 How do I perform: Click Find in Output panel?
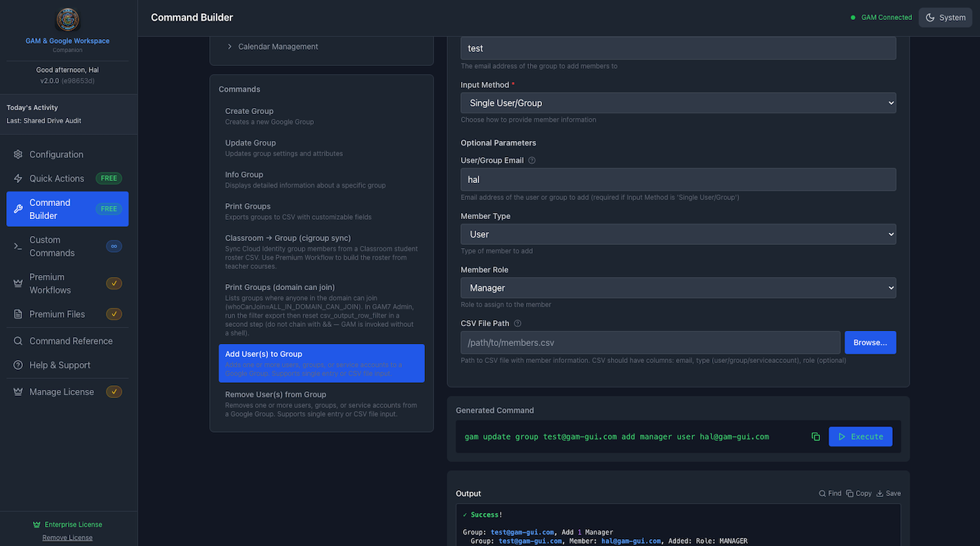pyautogui.click(x=830, y=494)
